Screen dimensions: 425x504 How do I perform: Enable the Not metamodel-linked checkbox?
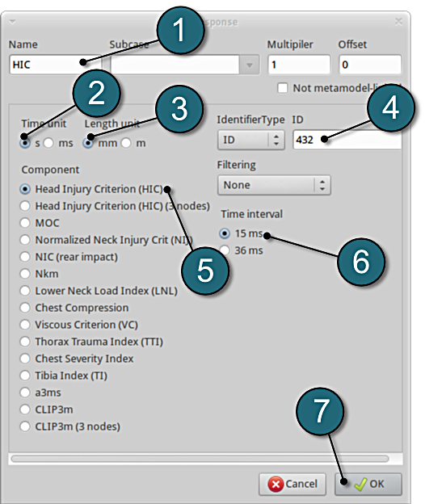click(283, 88)
